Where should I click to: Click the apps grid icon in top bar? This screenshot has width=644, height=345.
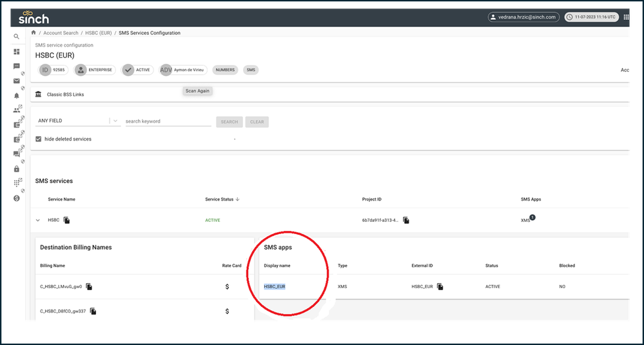[626, 17]
